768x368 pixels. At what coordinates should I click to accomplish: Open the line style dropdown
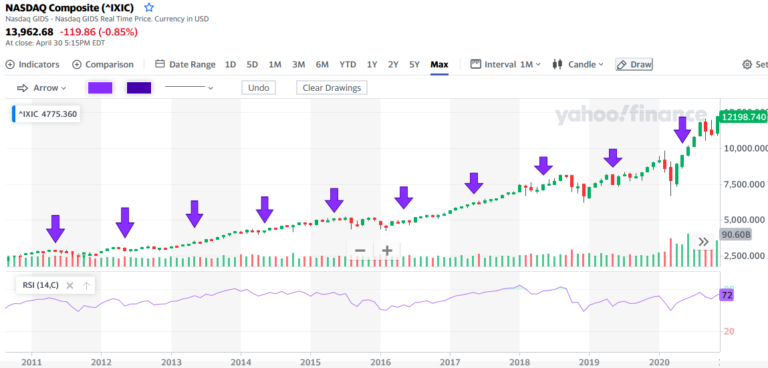189,88
